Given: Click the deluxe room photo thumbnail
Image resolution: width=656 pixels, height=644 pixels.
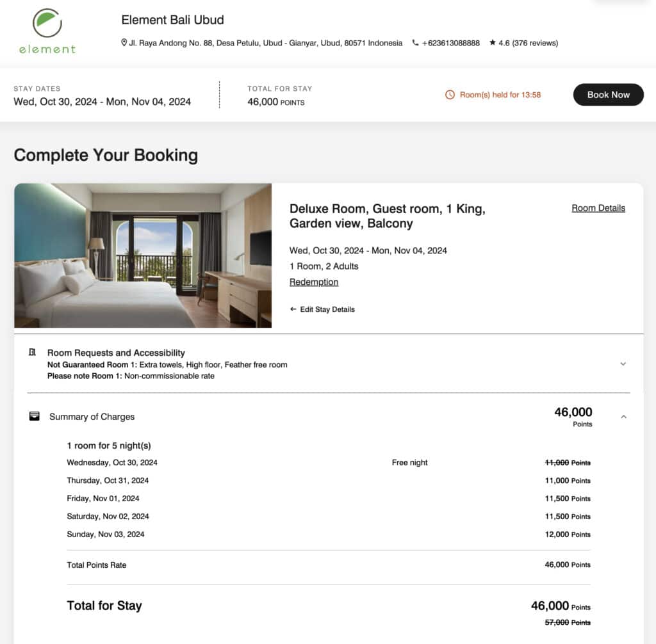Looking at the screenshot, I should click(143, 255).
